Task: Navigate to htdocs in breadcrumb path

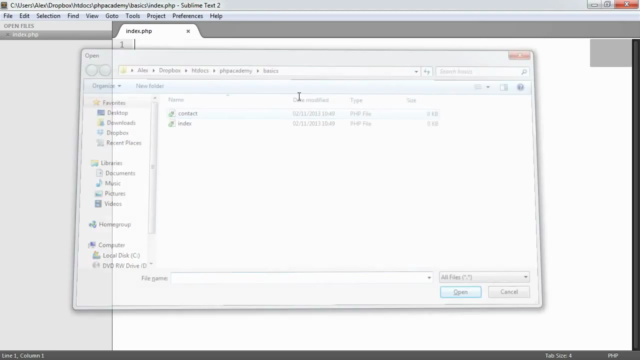Action: tap(200, 71)
